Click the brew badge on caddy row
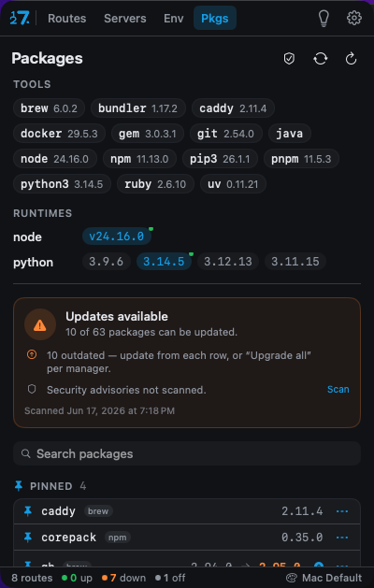The height and width of the screenshot is (588, 374). (98, 511)
